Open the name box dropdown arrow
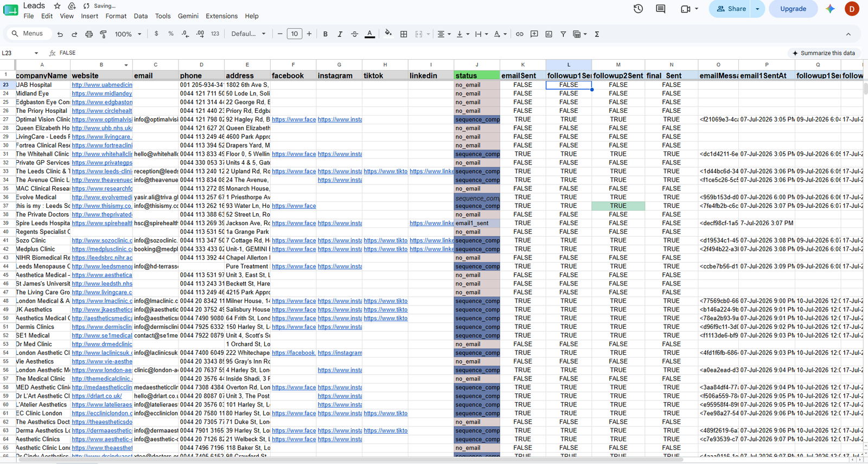 pos(36,53)
